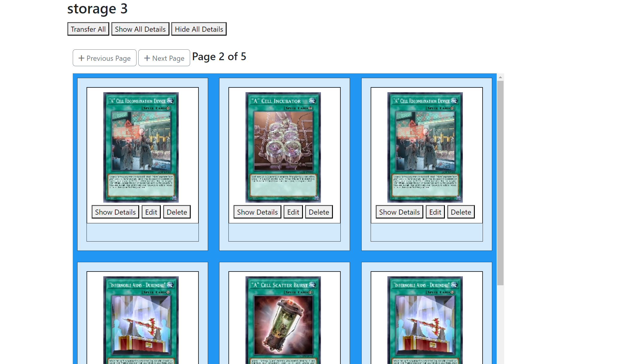Viewport: 626px width, 364px height.
Task: Open the A Cell Scatter Burst card image
Action: [x=283, y=320]
